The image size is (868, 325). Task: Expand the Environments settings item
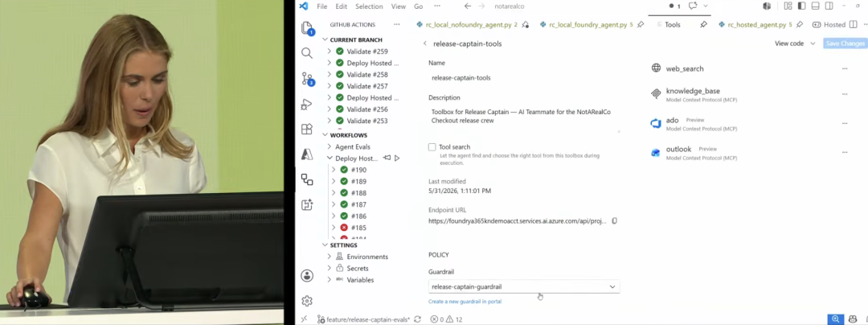pos(330,257)
